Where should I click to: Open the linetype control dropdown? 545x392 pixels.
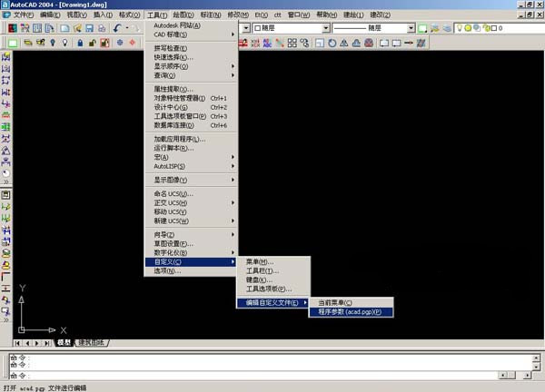(372, 29)
